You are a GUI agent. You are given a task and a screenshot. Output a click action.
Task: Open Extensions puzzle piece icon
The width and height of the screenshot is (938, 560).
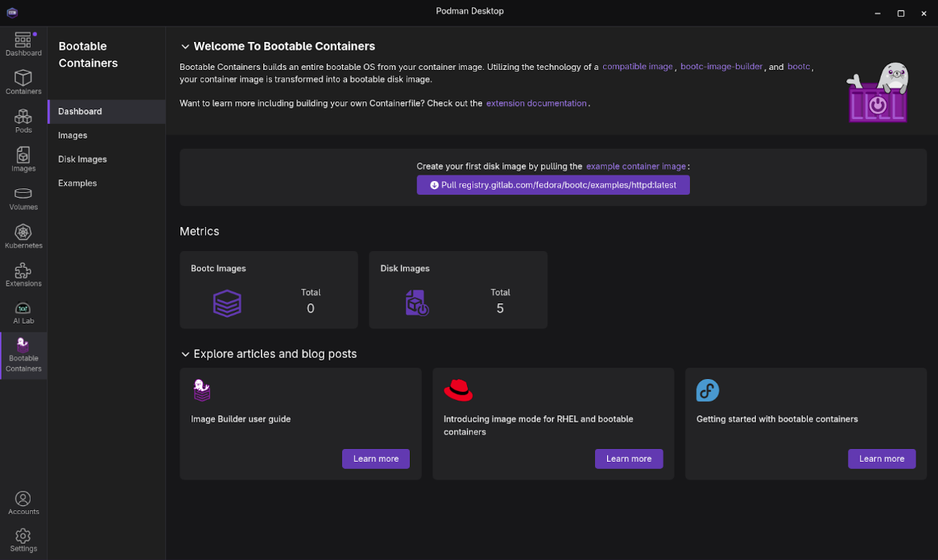[23, 274]
